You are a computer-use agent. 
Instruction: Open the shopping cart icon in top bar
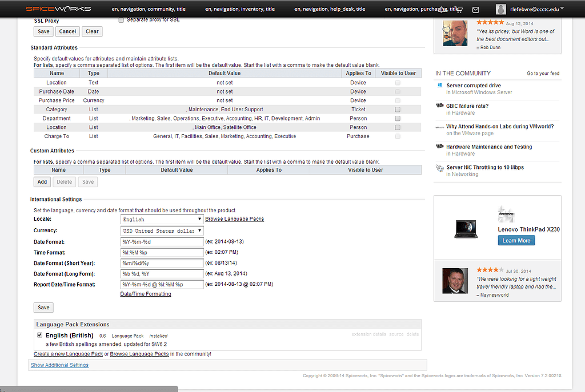[460, 9]
